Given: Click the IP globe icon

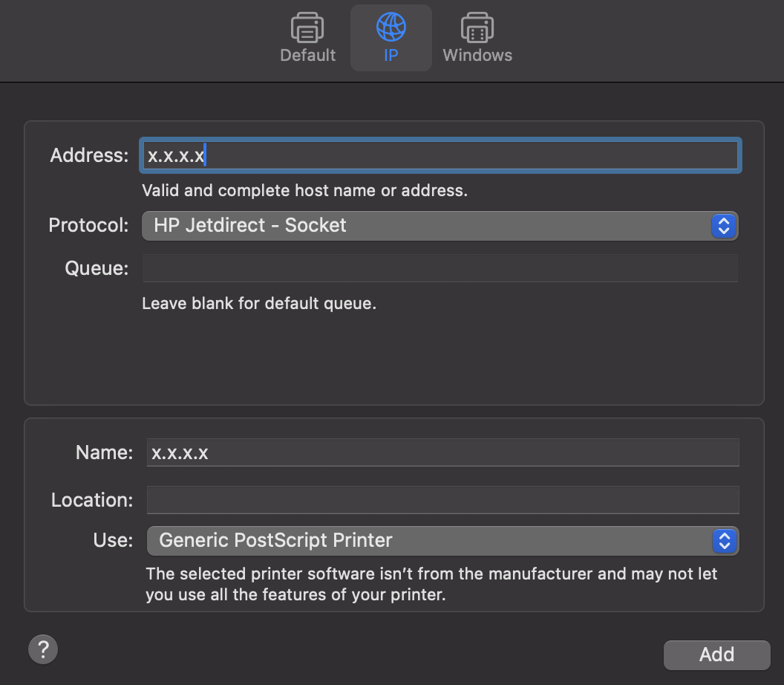Looking at the screenshot, I should click(x=391, y=27).
